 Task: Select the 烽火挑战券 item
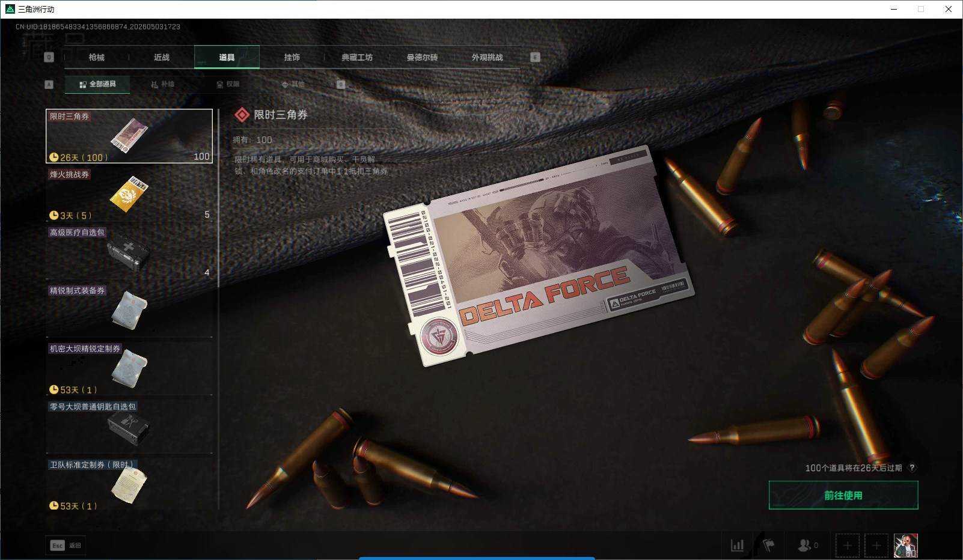point(129,194)
